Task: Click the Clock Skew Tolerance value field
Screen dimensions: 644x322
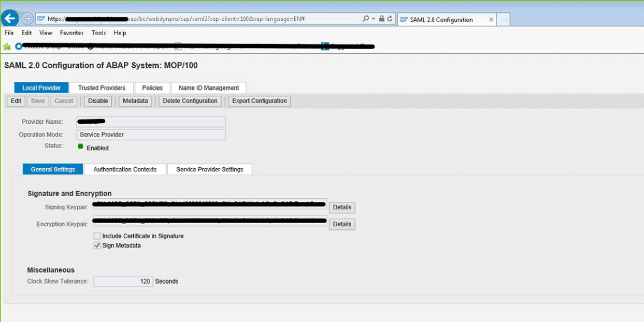Action: click(123, 282)
